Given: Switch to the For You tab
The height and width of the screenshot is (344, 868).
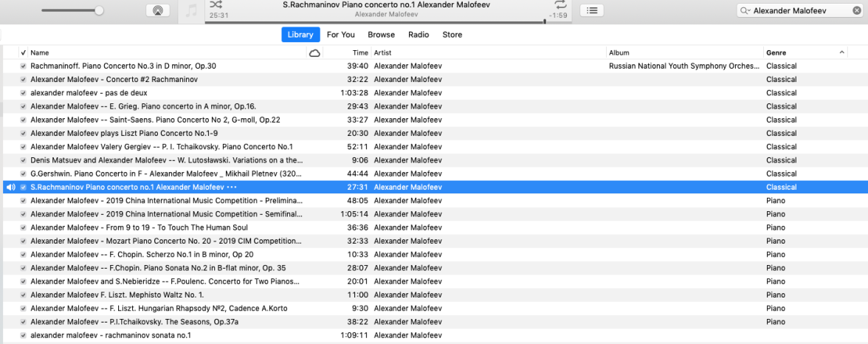Looking at the screenshot, I should click(340, 35).
